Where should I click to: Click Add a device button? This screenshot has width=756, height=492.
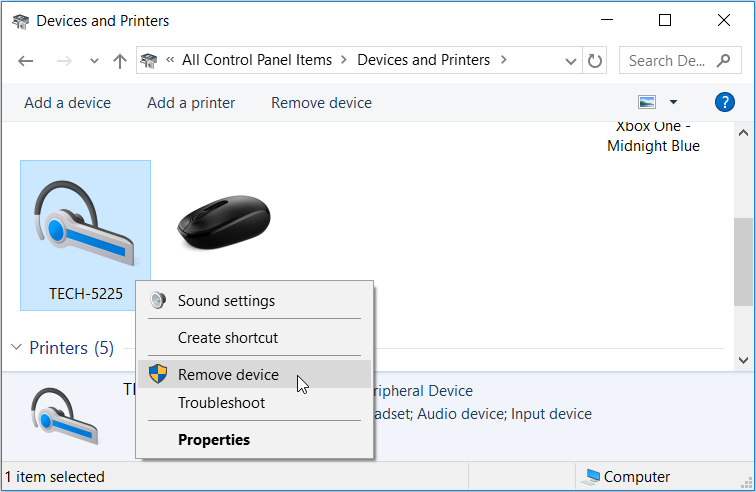click(68, 102)
